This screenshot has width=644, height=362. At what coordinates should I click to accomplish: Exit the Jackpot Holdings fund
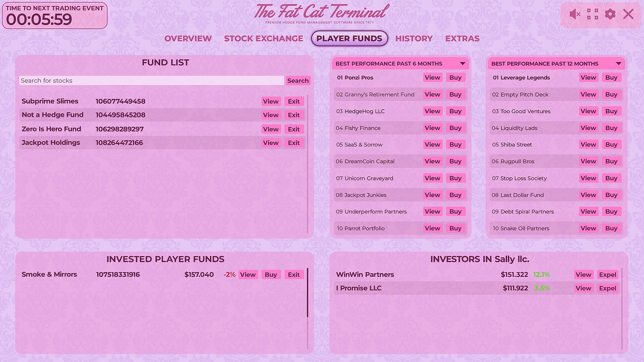click(293, 143)
